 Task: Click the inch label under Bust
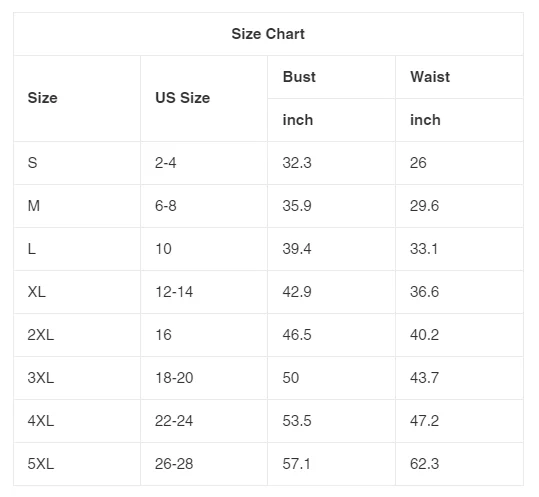point(298,120)
